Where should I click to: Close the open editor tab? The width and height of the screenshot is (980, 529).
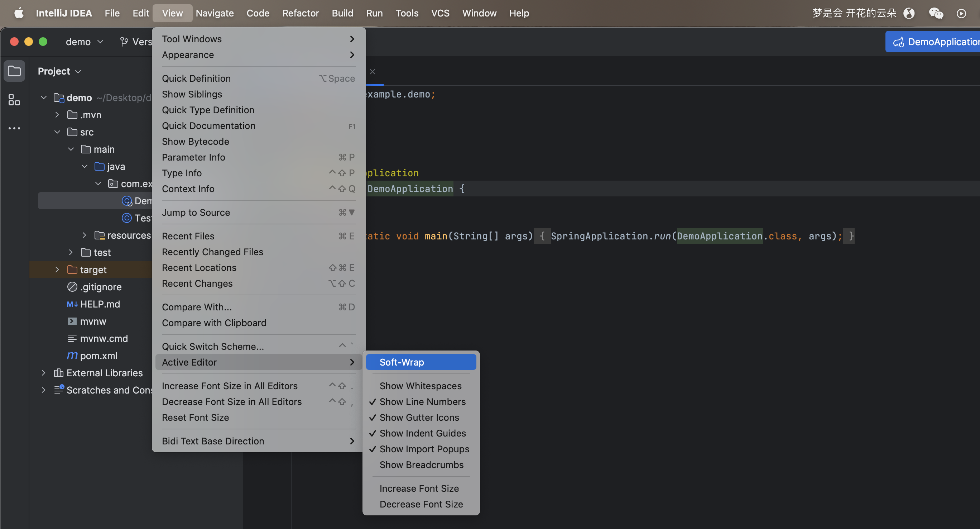(373, 72)
